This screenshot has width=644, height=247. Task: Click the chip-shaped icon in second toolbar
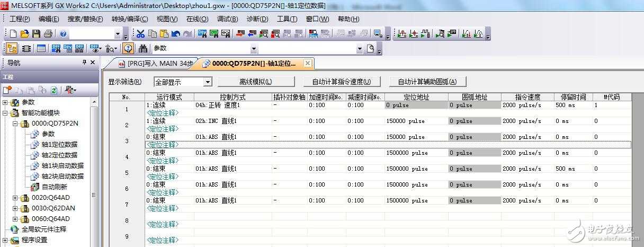pyautogui.click(x=26, y=48)
